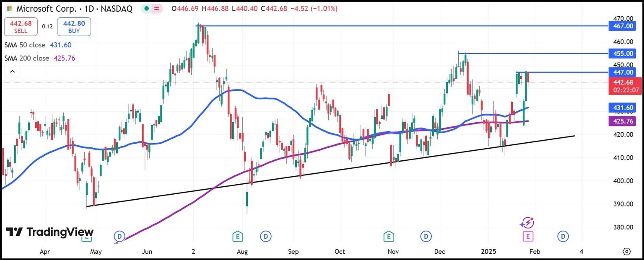Click the Sep label on the time axis
This screenshot has width=644, height=260.
(x=293, y=252)
